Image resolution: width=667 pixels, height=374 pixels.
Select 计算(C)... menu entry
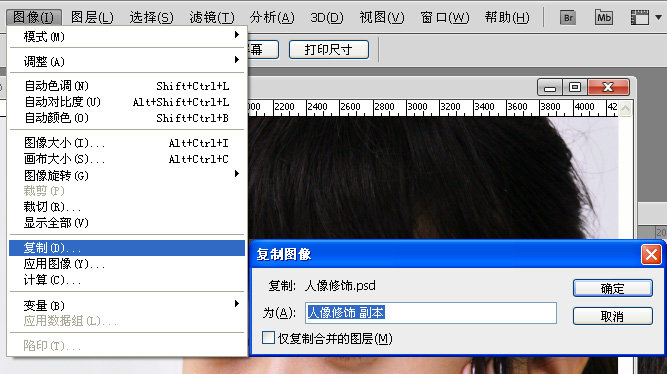coord(127,280)
